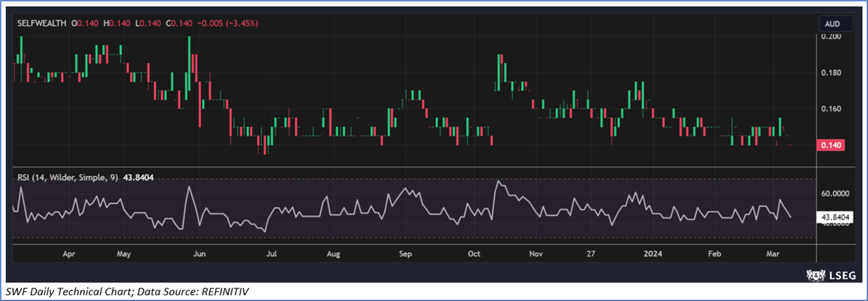
Task: Click the Oct date axis label
Action: point(474,254)
